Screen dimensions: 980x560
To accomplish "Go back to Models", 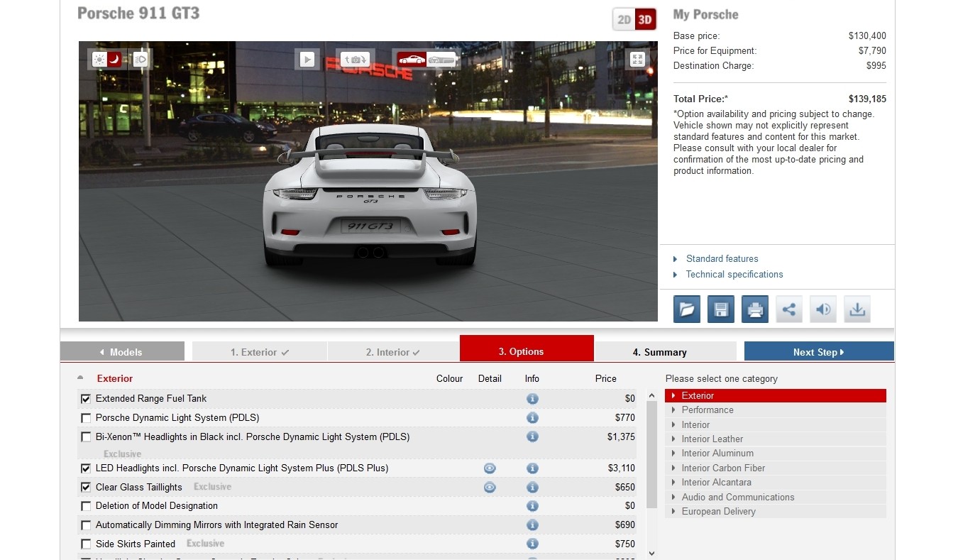I will pyautogui.click(x=122, y=352).
